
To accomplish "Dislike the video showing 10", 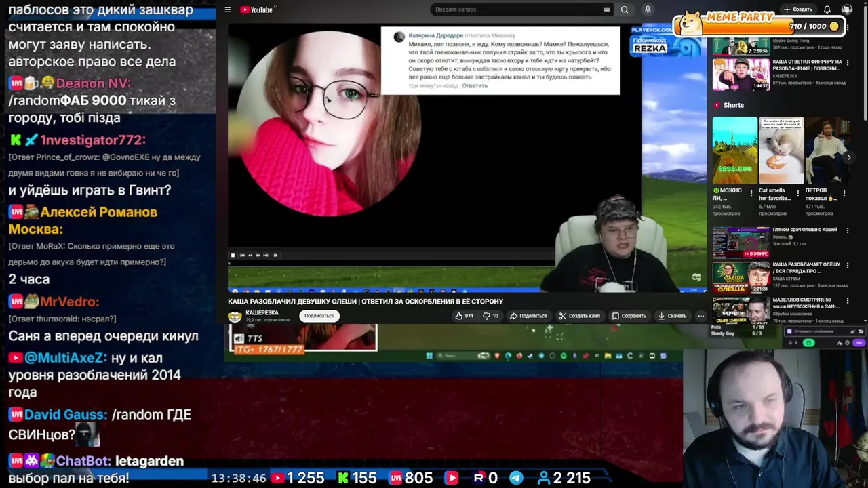I will tap(490, 316).
